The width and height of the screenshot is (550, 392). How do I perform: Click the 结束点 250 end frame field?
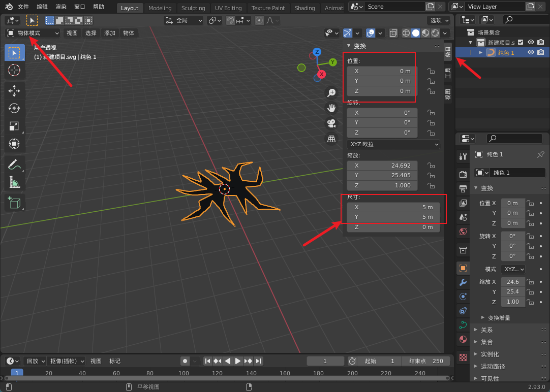[x=425, y=361]
